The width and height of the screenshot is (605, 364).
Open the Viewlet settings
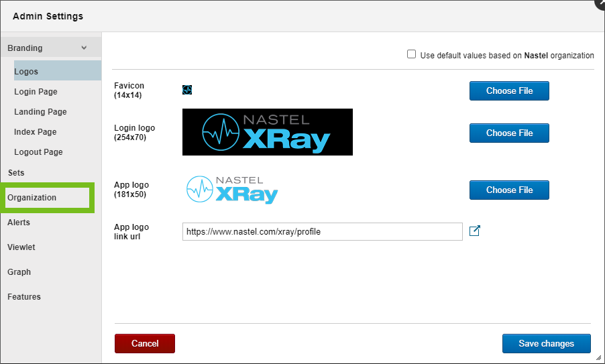click(x=21, y=247)
